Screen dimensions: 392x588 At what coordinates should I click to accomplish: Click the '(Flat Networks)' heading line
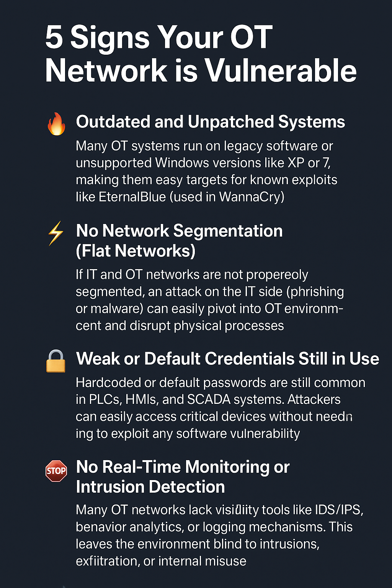[x=136, y=251]
